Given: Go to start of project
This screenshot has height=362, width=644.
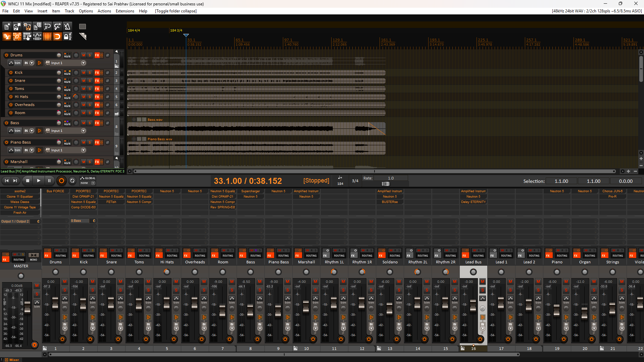Looking at the screenshot, I should [x=7, y=181].
